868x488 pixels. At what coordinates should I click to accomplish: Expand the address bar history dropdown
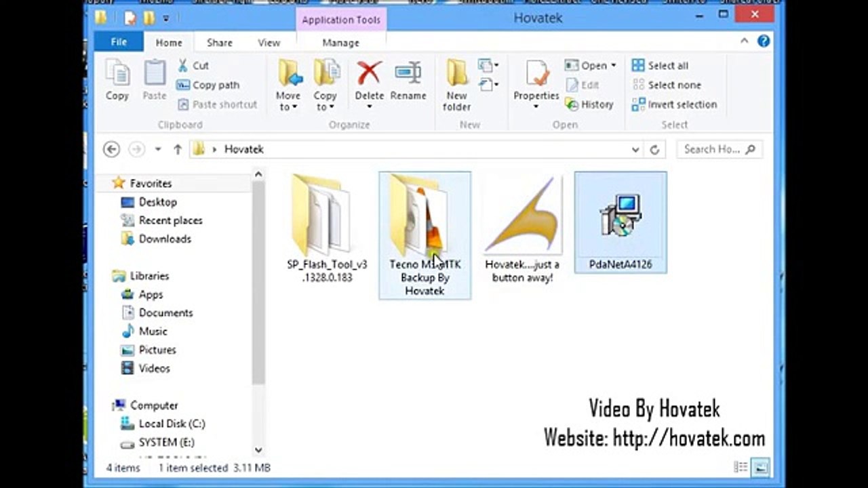click(x=635, y=149)
